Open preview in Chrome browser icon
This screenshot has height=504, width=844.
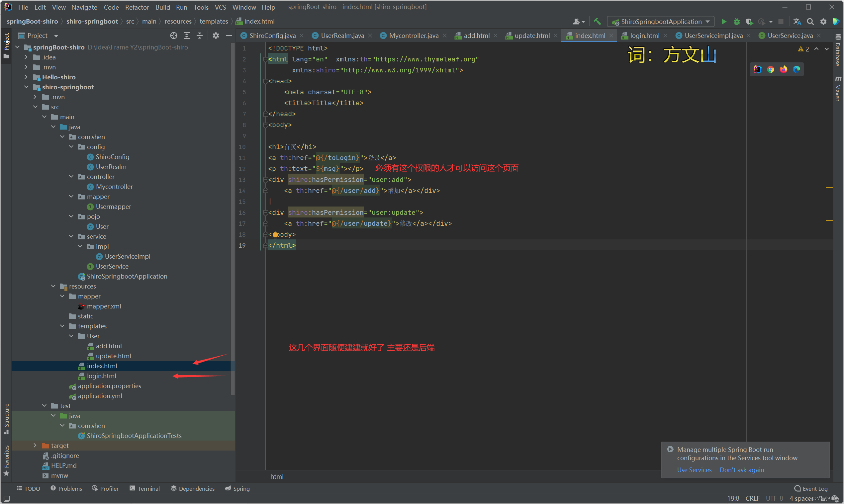(x=770, y=69)
